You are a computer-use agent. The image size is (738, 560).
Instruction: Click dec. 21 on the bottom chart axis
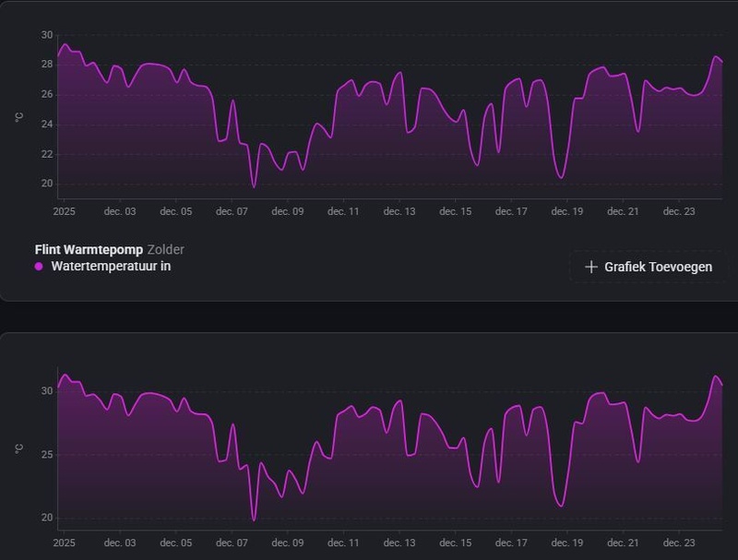click(x=623, y=544)
